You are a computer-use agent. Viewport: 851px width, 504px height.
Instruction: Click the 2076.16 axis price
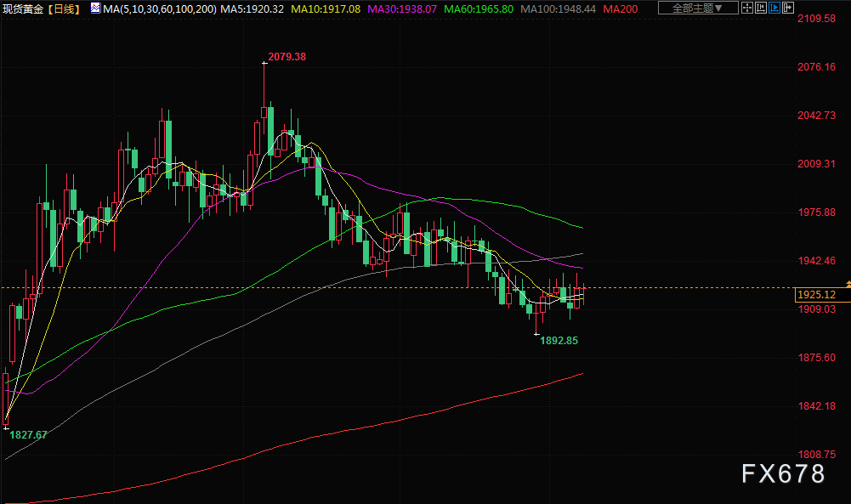pyautogui.click(x=817, y=67)
